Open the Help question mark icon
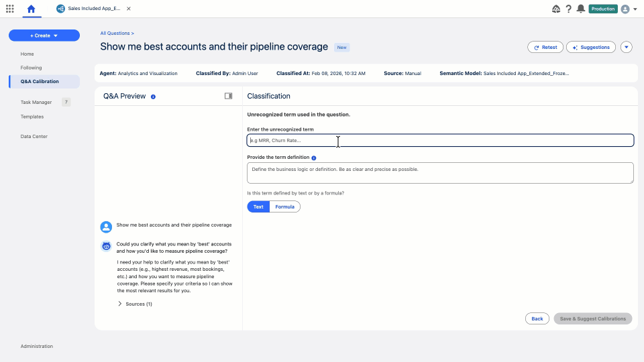Viewport: 644px width, 362px height. (x=568, y=9)
